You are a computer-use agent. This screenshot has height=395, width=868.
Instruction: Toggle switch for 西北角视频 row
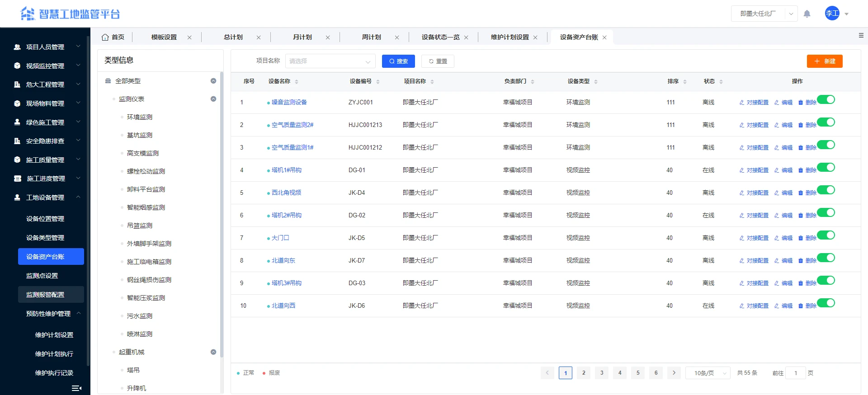pos(826,190)
